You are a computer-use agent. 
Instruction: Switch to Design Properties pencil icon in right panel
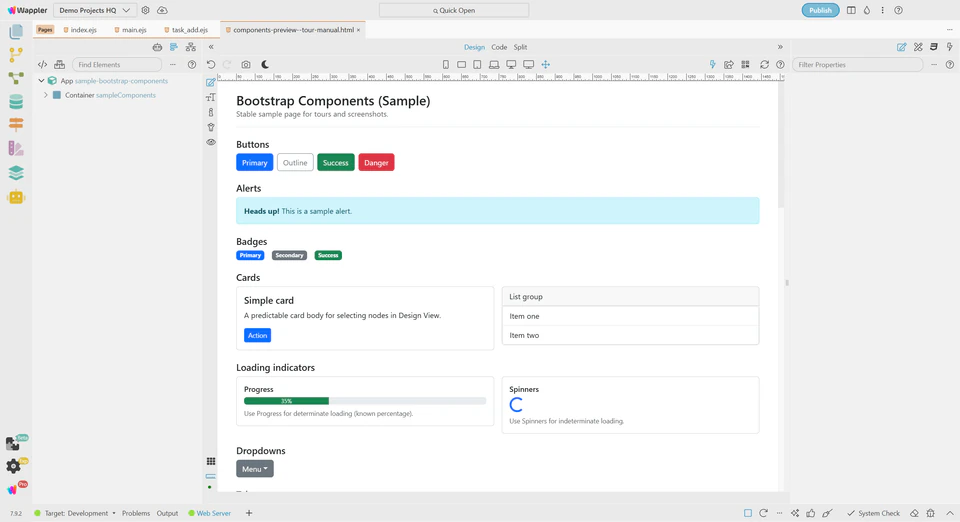(x=902, y=47)
